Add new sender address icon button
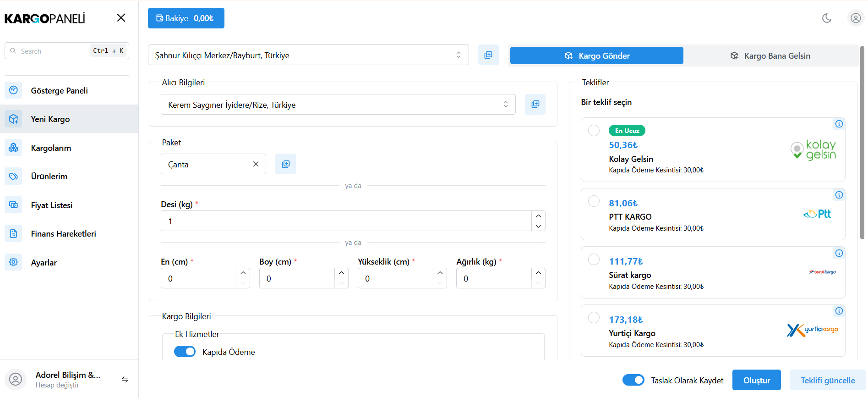 (x=488, y=55)
